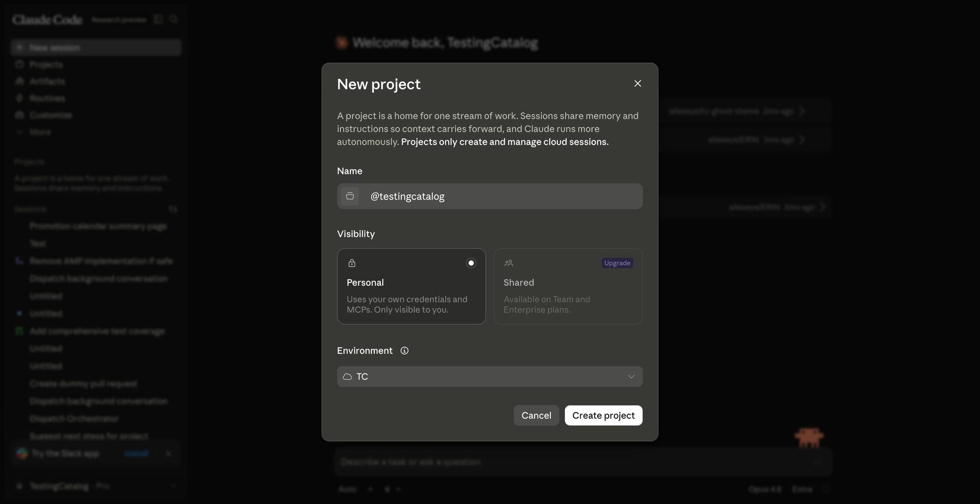The height and width of the screenshot is (504, 980).
Task: Expand the Environment dropdown chevron
Action: click(x=631, y=377)
